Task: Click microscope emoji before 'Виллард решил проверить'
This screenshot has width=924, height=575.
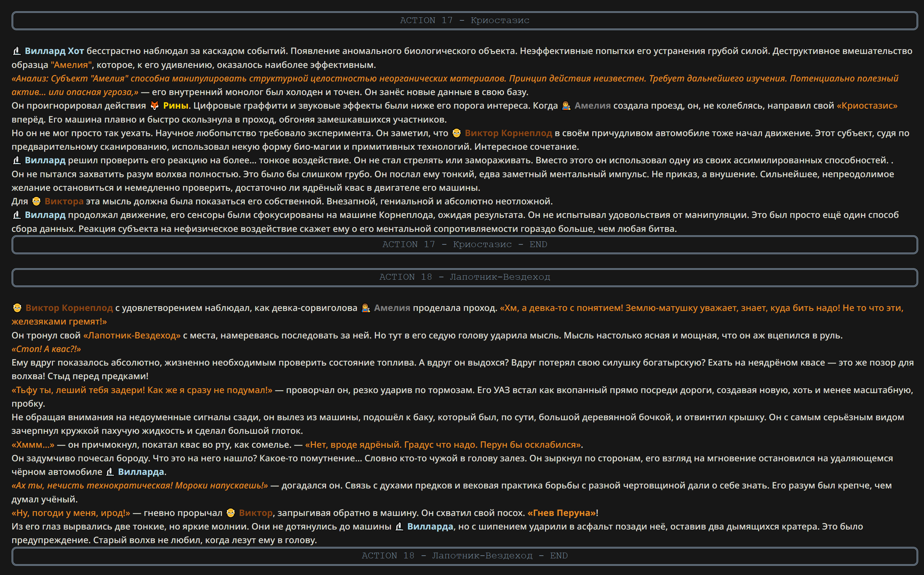Action: (x=16, y=160)
